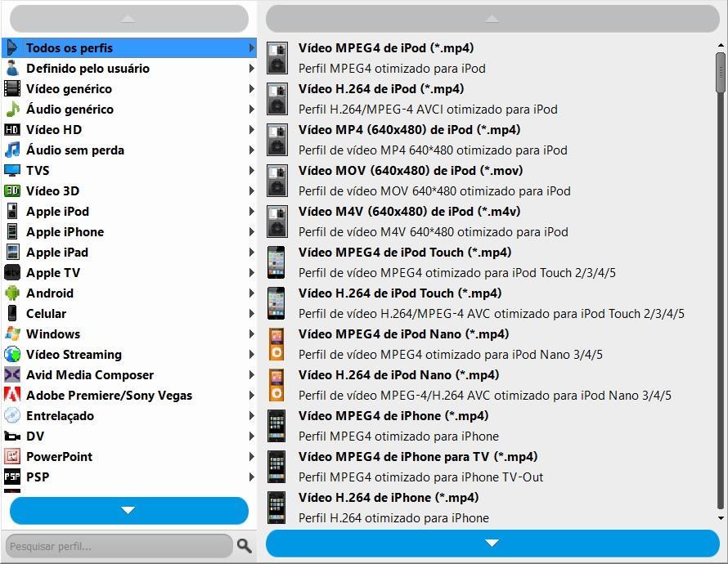Screen dimensions: 728x564
Task: Select 'Vídeo H.264 de iPod (*.mp4)' profile
Action: tap(490, 99)
